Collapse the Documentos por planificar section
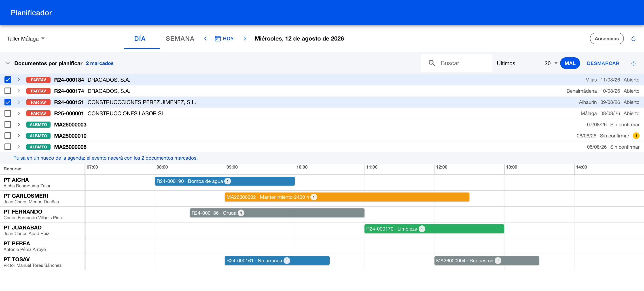The width and height of the screenshot is (644, 291). point(8,63)
